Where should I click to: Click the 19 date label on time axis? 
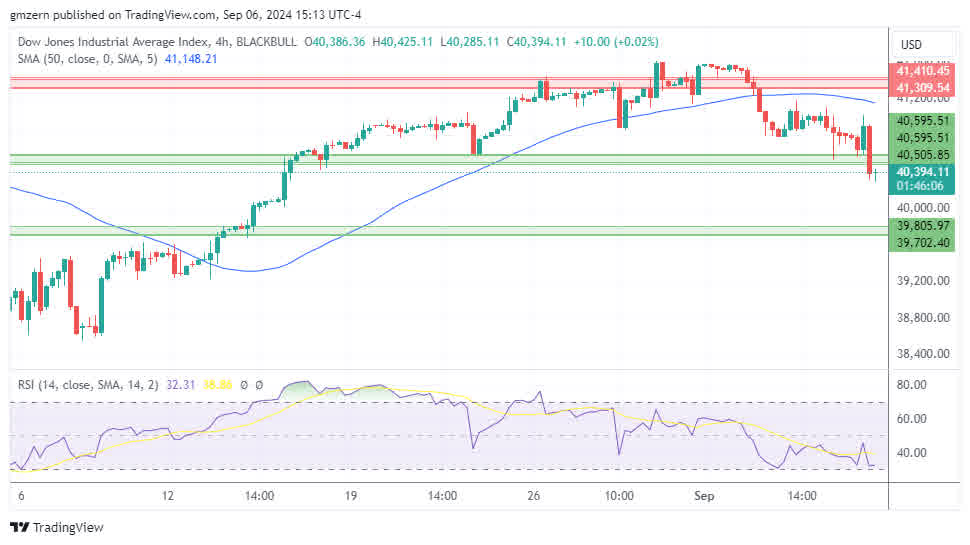351,496
